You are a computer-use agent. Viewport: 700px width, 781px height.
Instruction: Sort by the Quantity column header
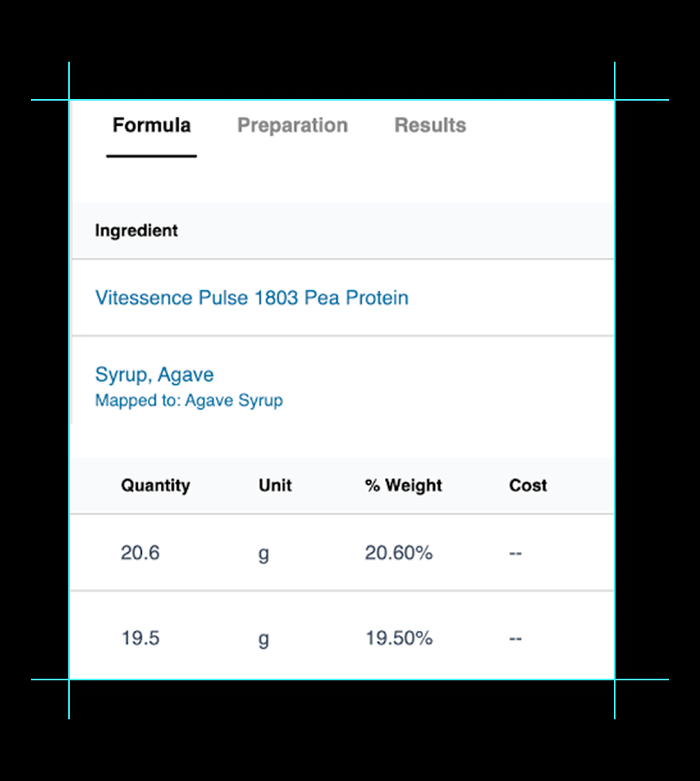click(155, 485)
